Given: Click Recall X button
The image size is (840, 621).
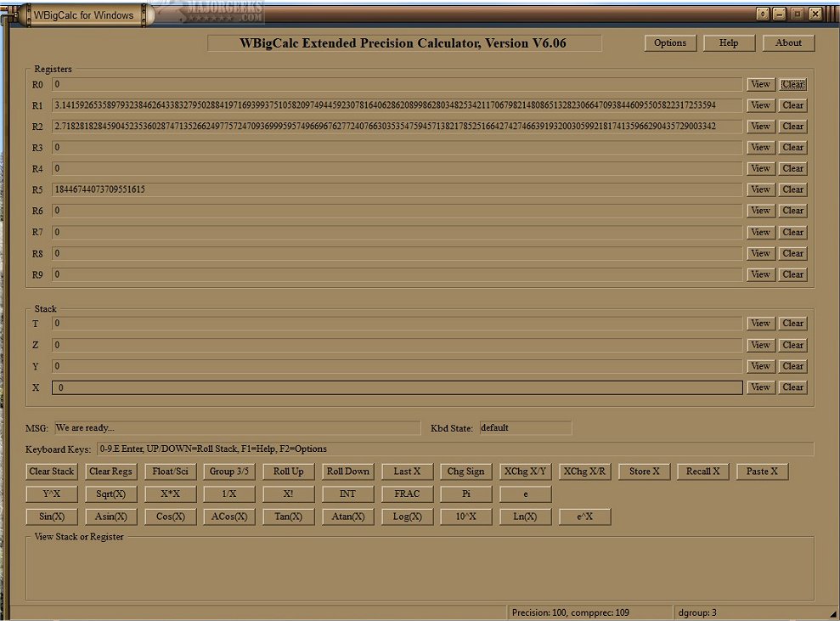Looking at the screenshot, I should click(703, 471).
